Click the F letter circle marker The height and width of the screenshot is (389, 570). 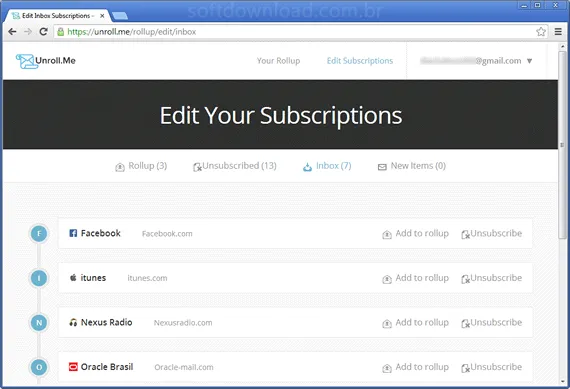[x=39, y=233]
